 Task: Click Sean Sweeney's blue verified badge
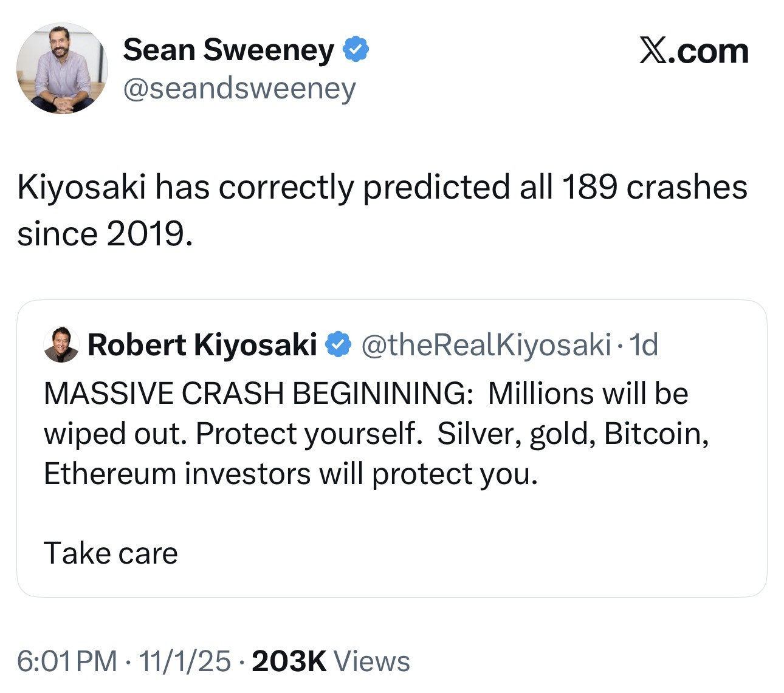[356, 50]
